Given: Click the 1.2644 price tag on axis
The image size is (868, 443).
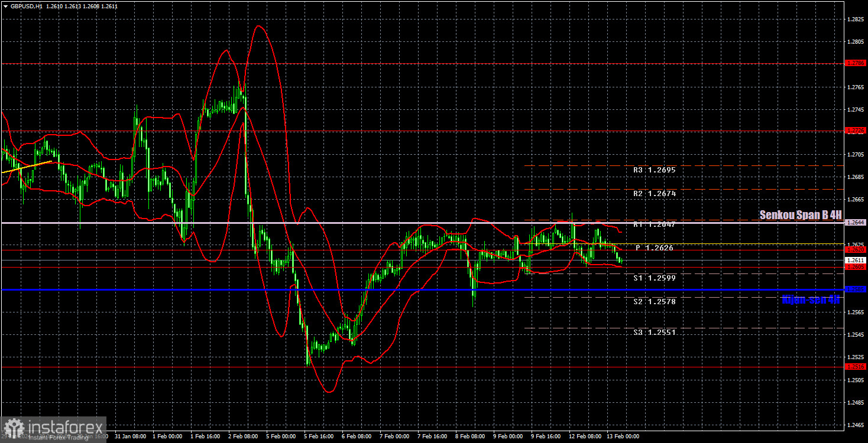Looking at the screenshot, I should point(856,223).
